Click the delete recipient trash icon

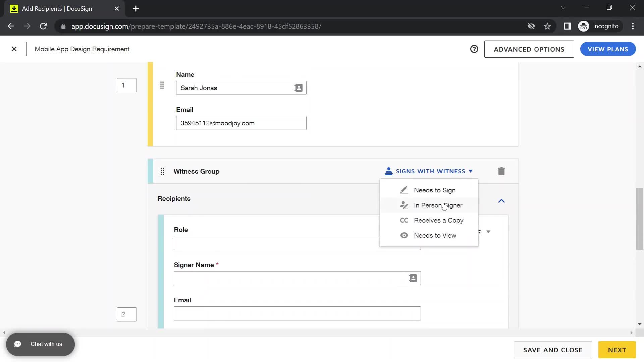click(x=501, y=172)
